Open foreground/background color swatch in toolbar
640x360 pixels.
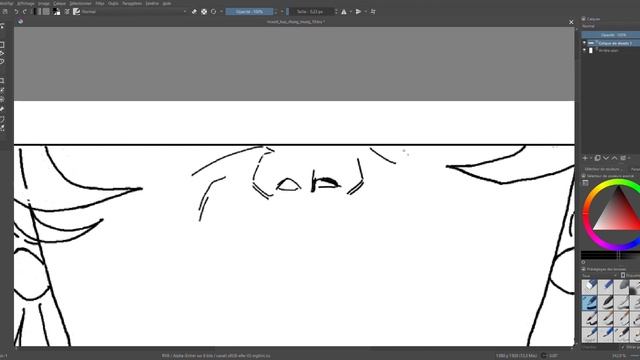point(56,12)
